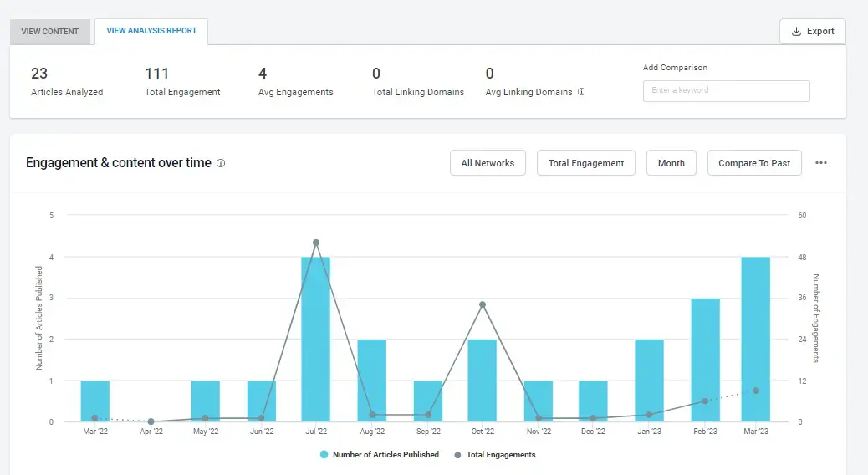Select the Aug '22 articles bar
The width and height of the screenshot is (868, 475).
point(372,381)
